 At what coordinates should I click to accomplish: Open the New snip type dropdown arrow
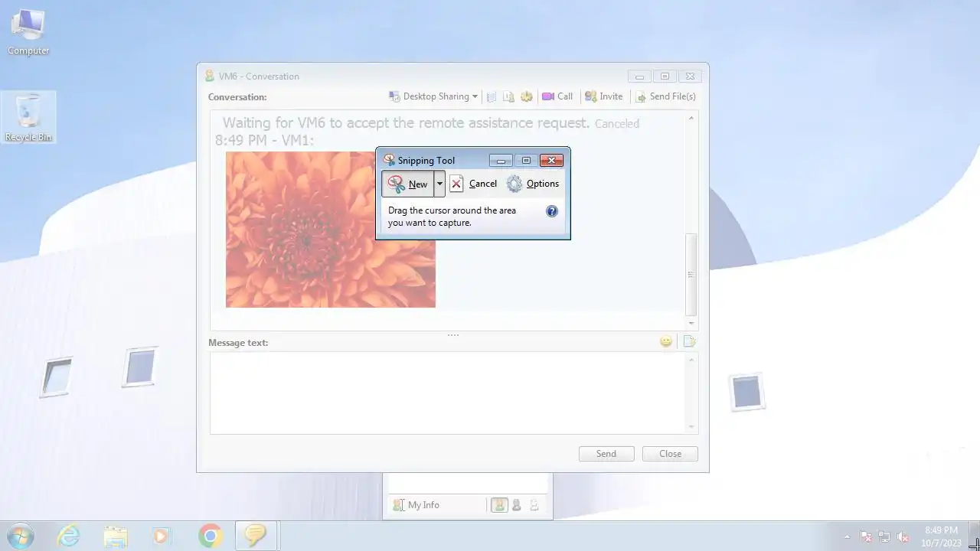point(439,184)
